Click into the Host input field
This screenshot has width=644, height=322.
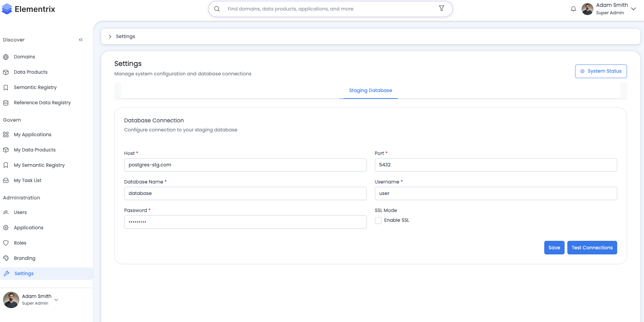click(245, 165)
